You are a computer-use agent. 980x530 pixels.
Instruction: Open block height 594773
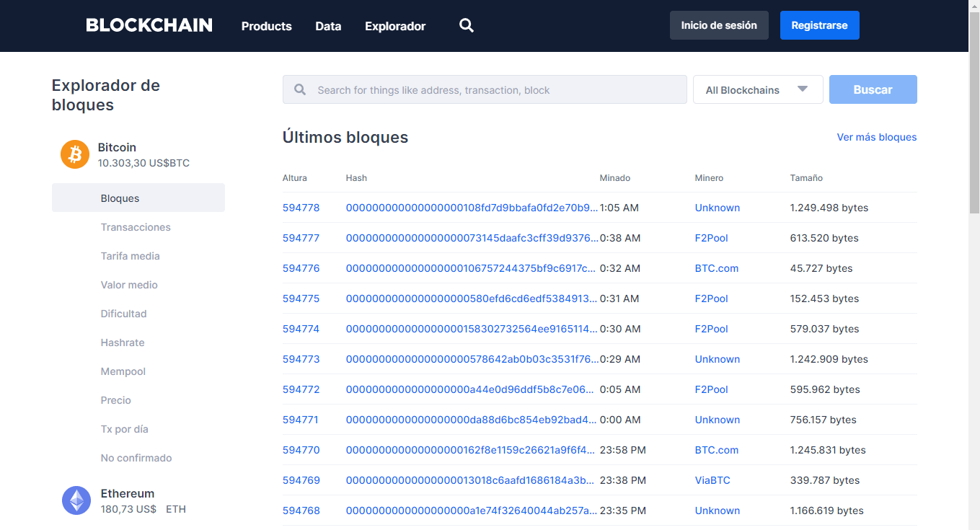pos(301,359)
